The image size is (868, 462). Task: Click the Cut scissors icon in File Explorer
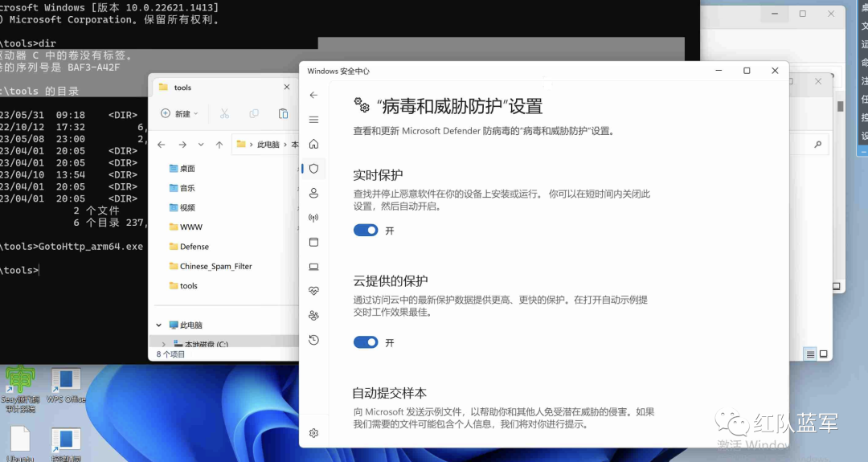pyautogui.click(x=224, y=113)
